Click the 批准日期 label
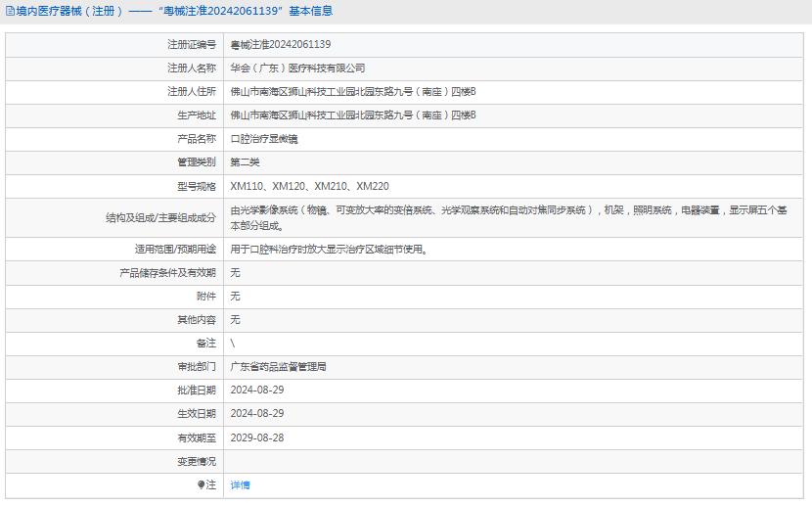Screen dimensions: 812x506 [197, 390]
